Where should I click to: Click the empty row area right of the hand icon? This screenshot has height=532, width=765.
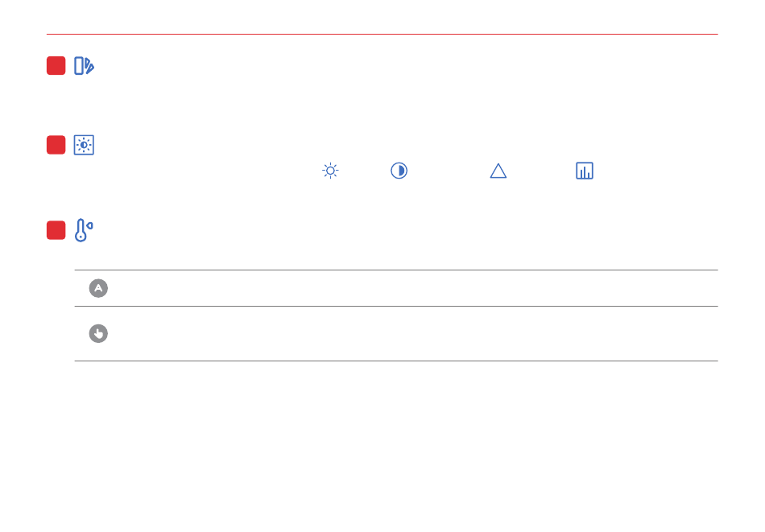click(415, 333)
